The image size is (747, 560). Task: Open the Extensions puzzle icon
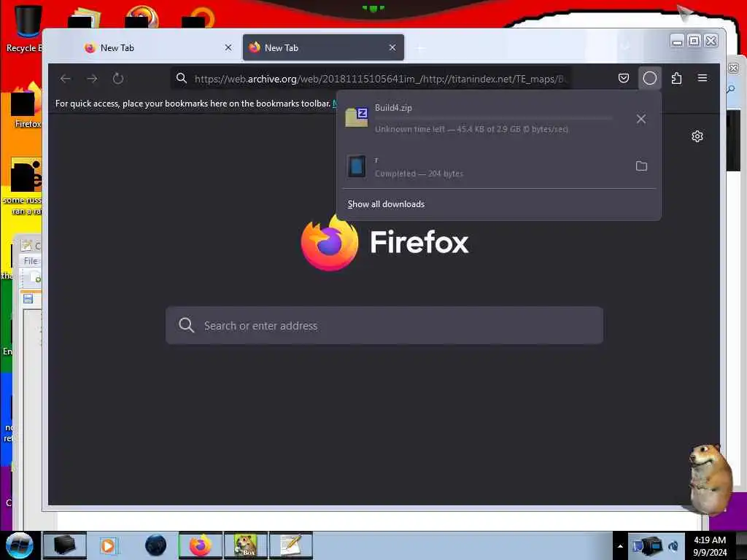tap(676, 78)
